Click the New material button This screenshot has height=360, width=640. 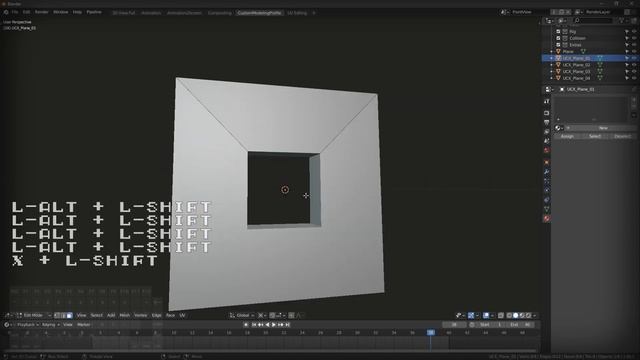click(x=602, y=128)
